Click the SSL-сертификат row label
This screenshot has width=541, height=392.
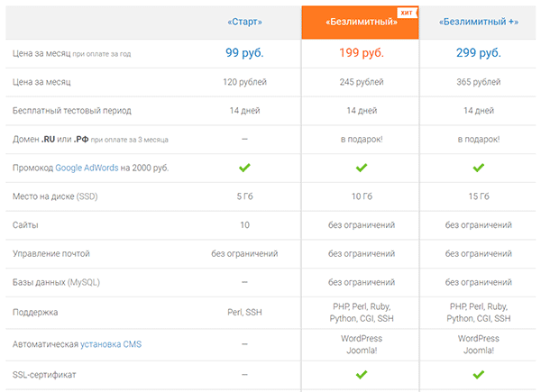(44, 375)
